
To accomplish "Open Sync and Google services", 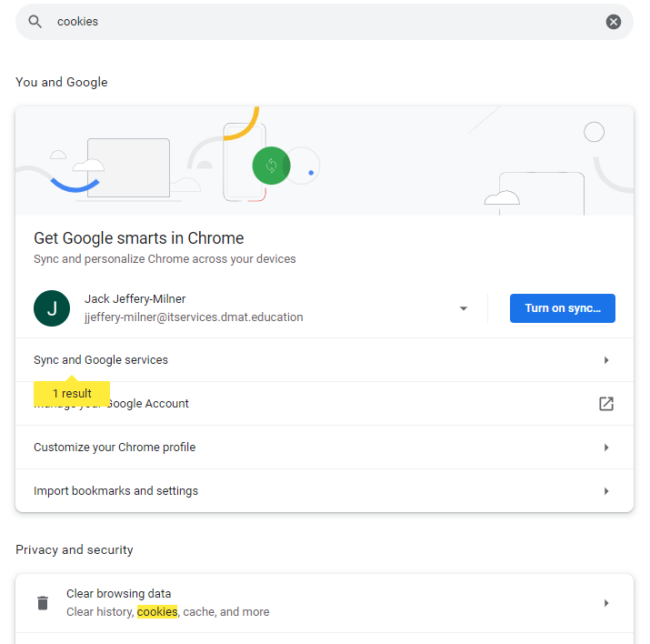I will pos(325,360).
